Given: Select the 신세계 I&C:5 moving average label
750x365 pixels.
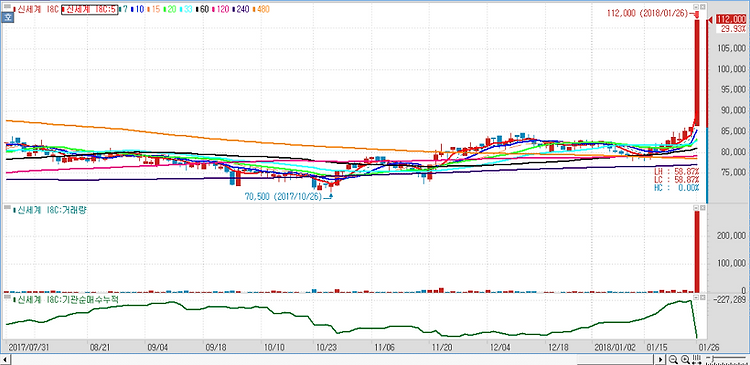Looking at the screenshot, I should tap(89, 9).
